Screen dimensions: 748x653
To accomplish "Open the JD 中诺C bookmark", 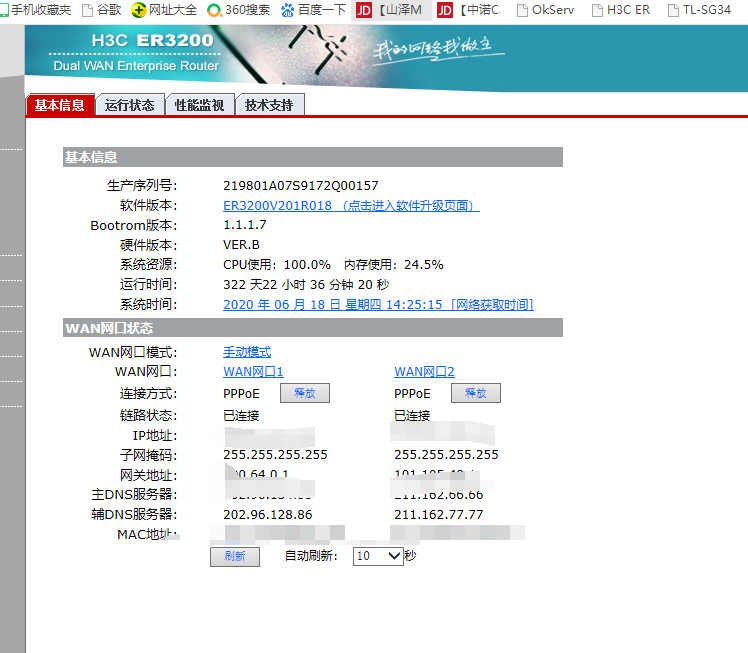I will pos(468,10).
